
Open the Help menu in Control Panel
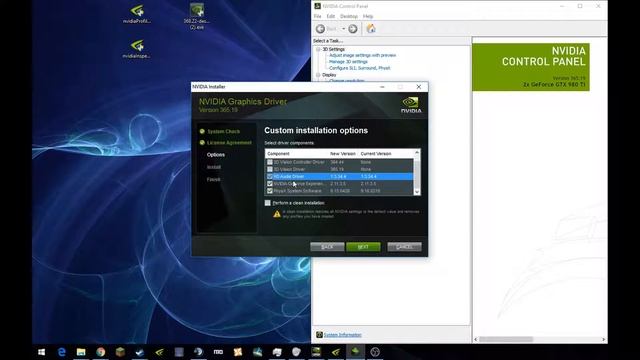[368, 16]
